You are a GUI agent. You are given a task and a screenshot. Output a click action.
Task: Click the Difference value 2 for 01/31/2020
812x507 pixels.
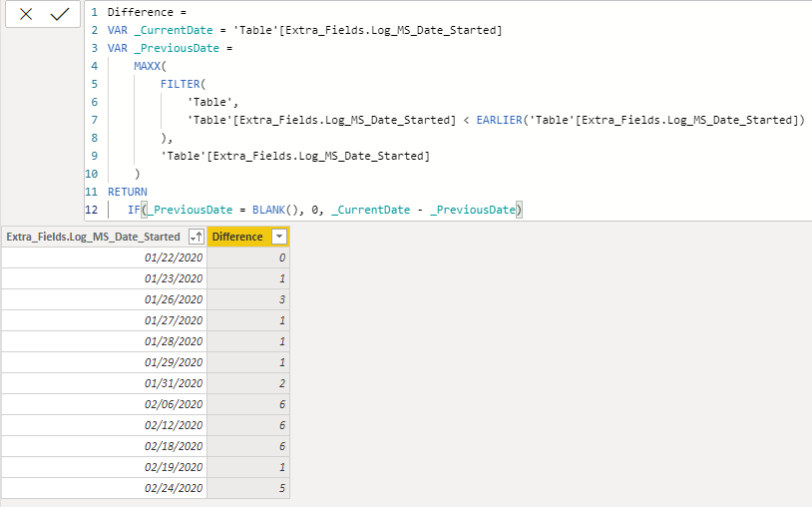click(248, 383)
